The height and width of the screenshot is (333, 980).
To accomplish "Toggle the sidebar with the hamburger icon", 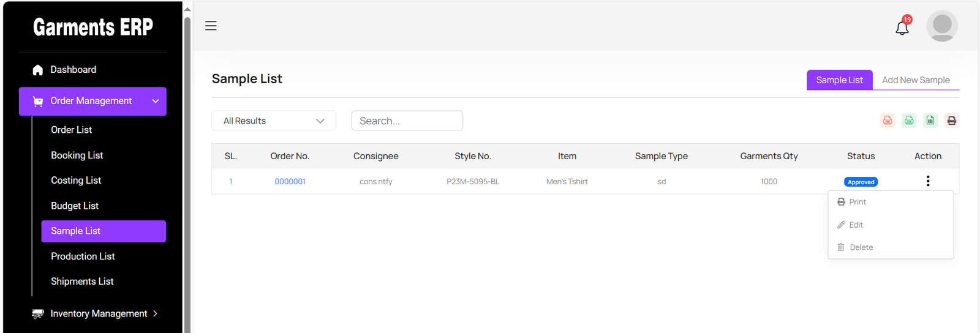I will [x=211, y=26].
